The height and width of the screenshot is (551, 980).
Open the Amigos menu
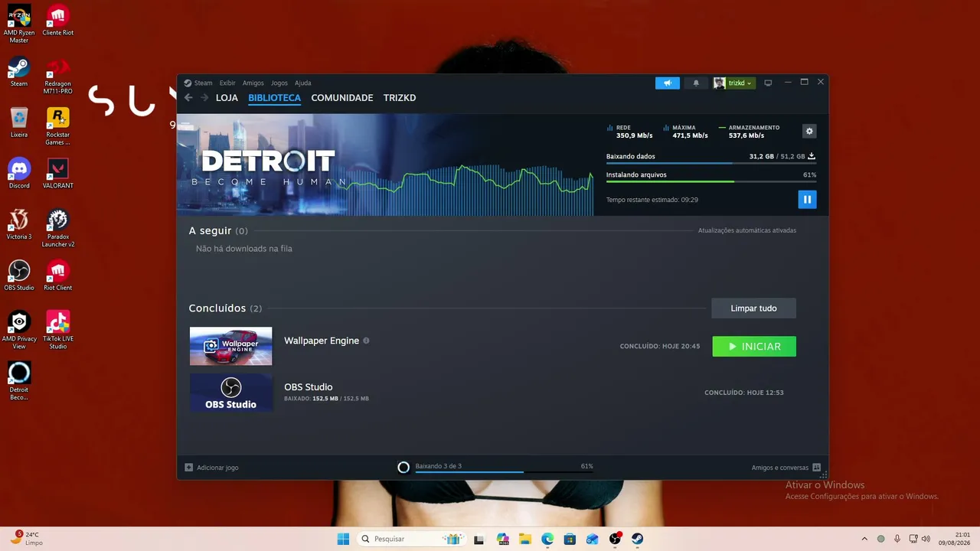[253, 83]
